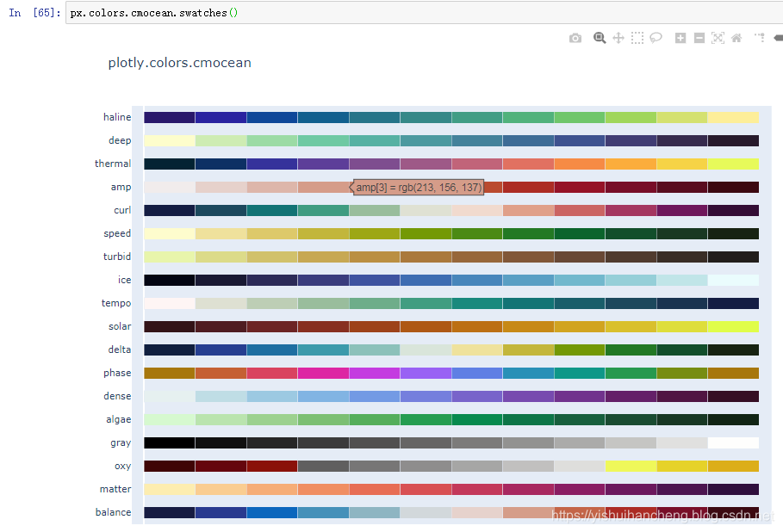Click the last bright yellow solar swatch
This screenshot has height=532, width=783.
coord(733,326)
